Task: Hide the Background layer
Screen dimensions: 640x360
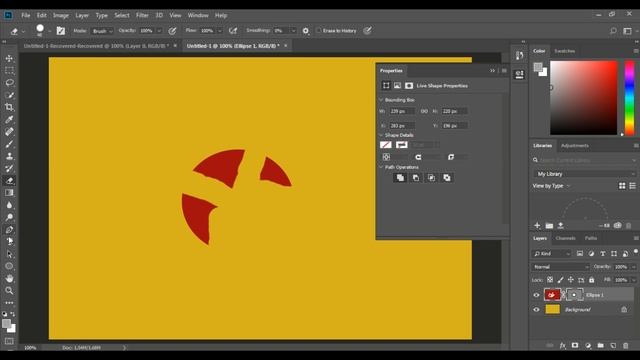Action: 536,310
